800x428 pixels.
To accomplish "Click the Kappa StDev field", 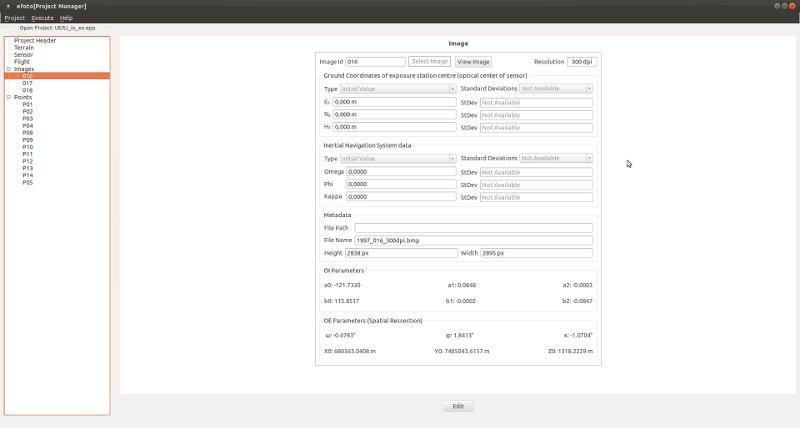I will (536, 197).
